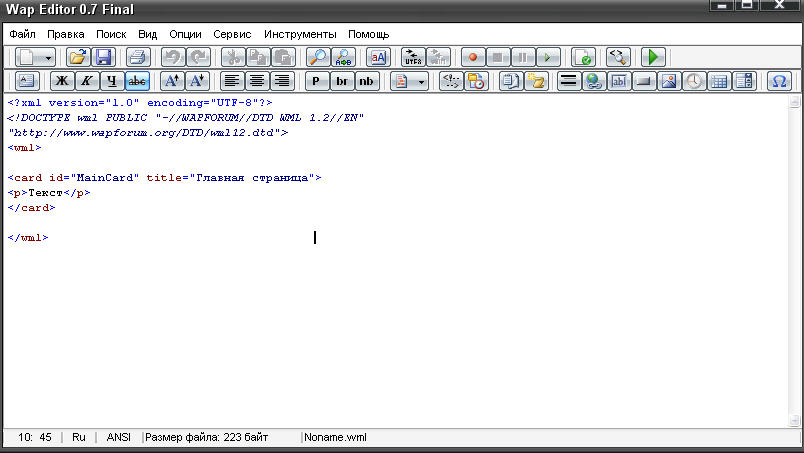Insert a select list element
The image size is (804, 453).
pos(745,81)
